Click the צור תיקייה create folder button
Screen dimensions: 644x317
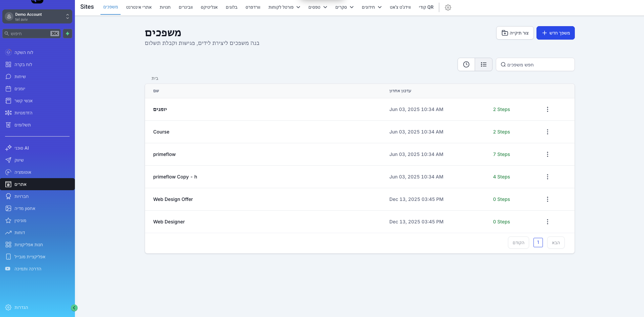[x=515, y=33]
